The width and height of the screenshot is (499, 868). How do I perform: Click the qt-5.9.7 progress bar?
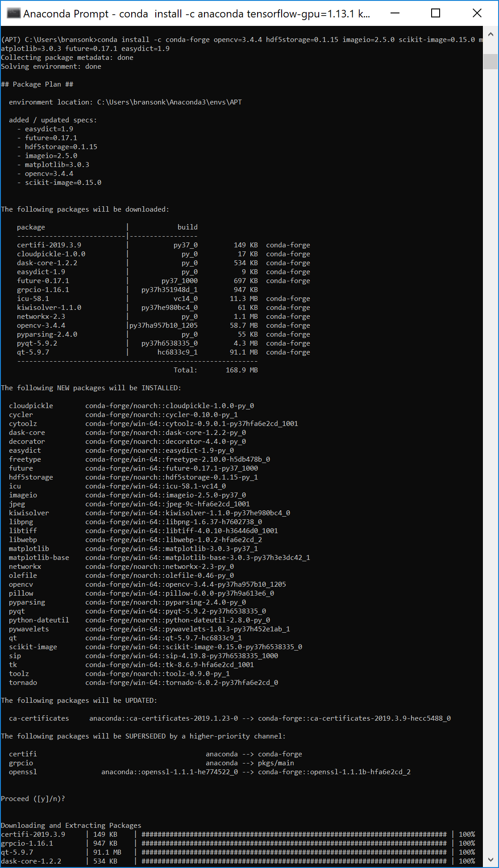[x=294, y=852]
